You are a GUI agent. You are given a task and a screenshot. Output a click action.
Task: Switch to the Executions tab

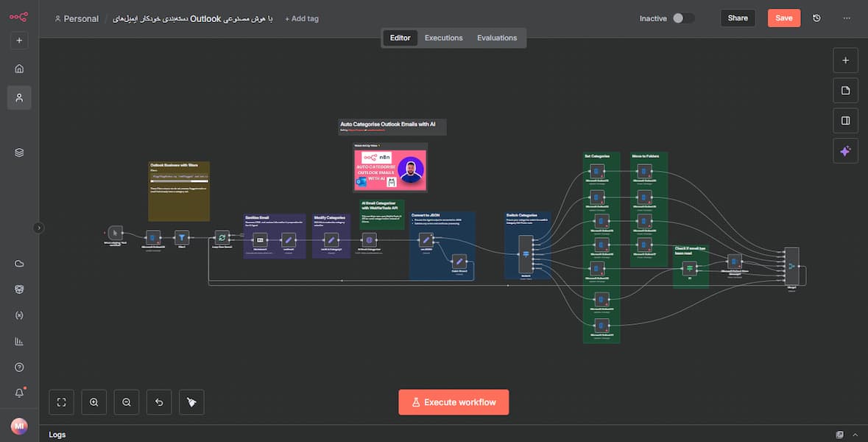pyautogui.click(x=443, y=38)
